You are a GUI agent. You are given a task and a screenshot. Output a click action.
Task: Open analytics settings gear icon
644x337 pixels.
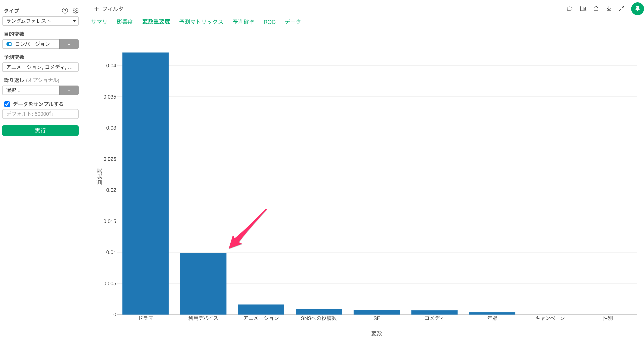tap(75, 10)
